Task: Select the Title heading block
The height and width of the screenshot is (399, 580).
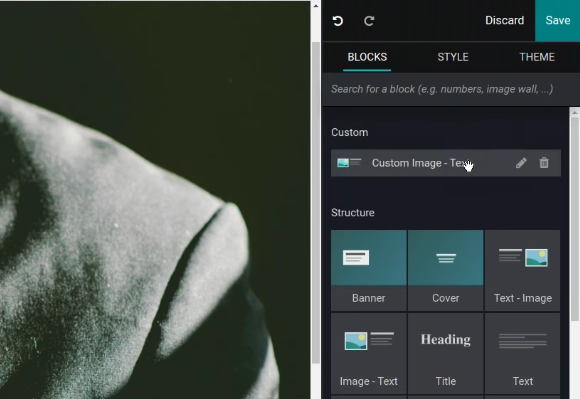Action: coord(446,354)
